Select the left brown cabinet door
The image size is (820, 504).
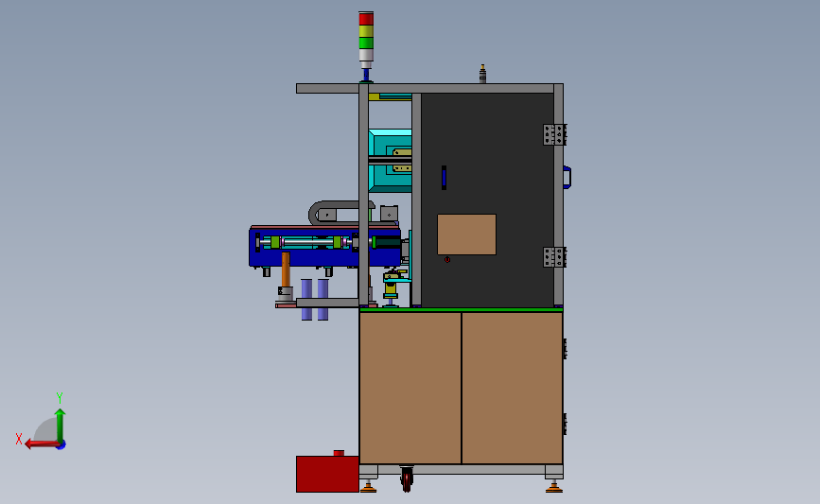click(x=410, y=388)
